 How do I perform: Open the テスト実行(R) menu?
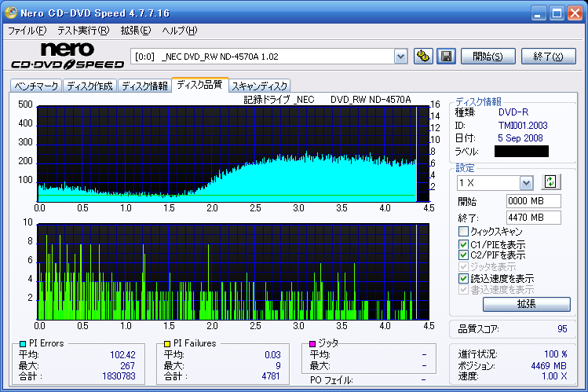83,31
